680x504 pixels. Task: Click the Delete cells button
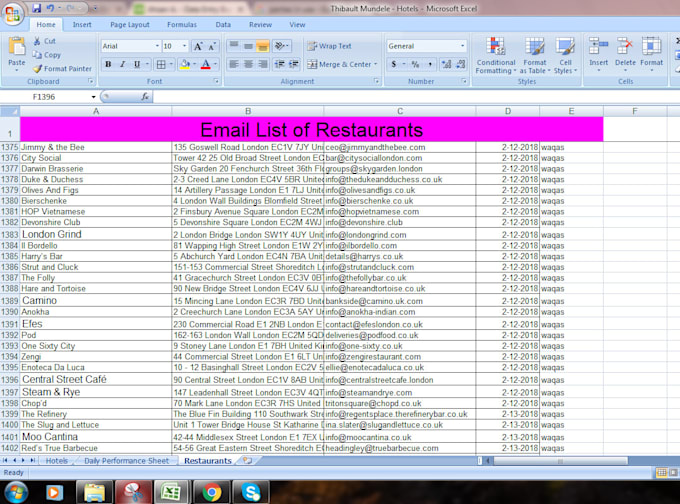click(x=625, y=54)
